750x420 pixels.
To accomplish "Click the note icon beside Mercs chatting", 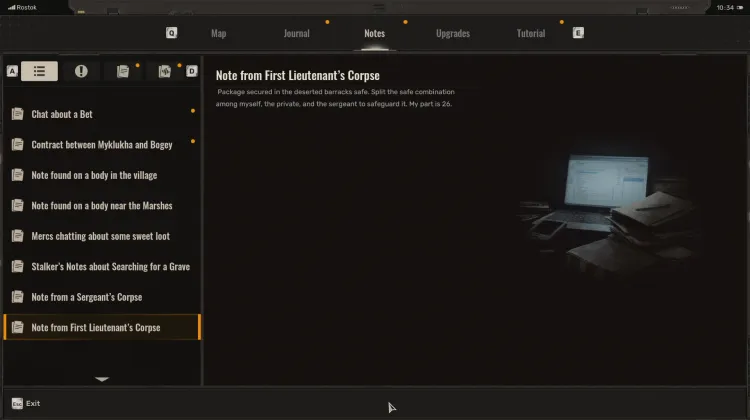I will click(18, 236).
